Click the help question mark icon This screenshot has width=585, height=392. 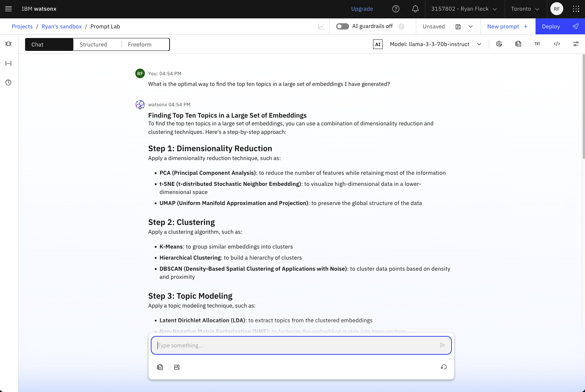[x=396, y=9]
